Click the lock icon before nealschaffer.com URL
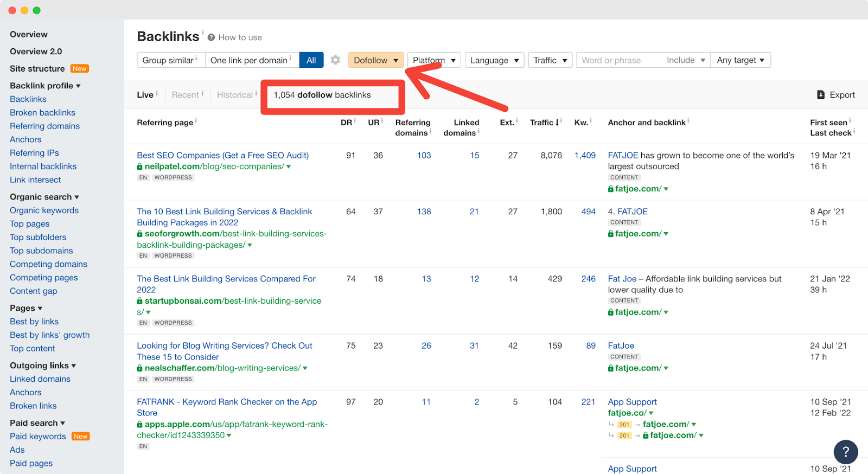This screenshot has height=474, width=868. click(x=139, y=368)
